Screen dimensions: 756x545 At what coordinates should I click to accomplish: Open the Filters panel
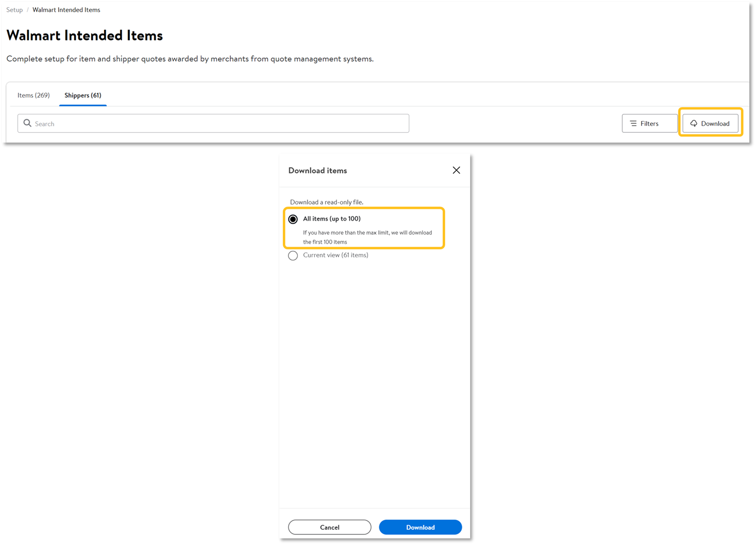649,124
